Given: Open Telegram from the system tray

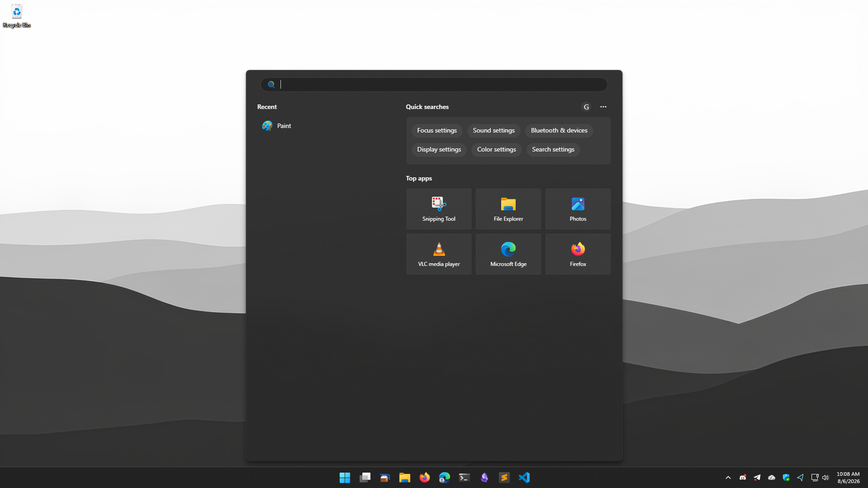Looking at the screenshot, I should pos(757,478).
